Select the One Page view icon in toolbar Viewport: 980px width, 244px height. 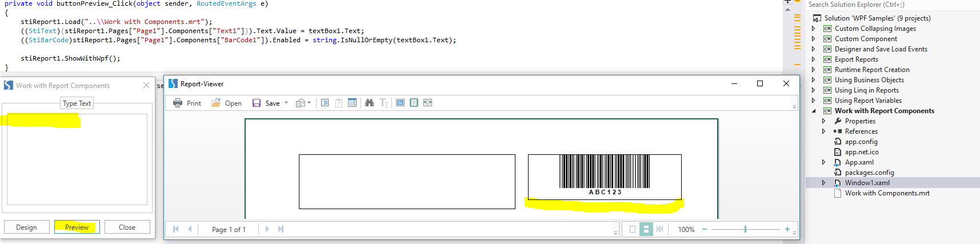[x=414, y=103]
